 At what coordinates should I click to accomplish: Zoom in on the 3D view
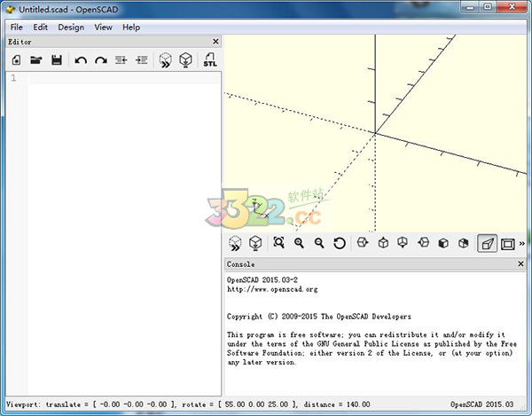pos(299,243)
